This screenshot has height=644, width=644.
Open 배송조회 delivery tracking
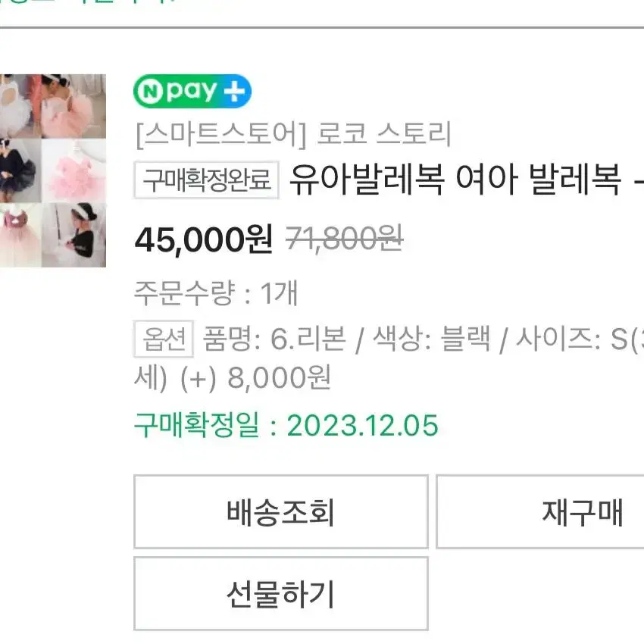coord(281,511)
